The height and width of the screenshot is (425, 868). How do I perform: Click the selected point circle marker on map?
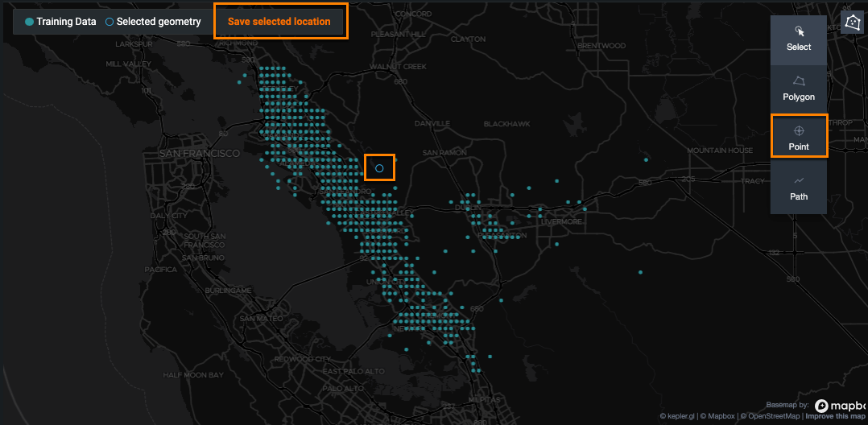point(379,168)
